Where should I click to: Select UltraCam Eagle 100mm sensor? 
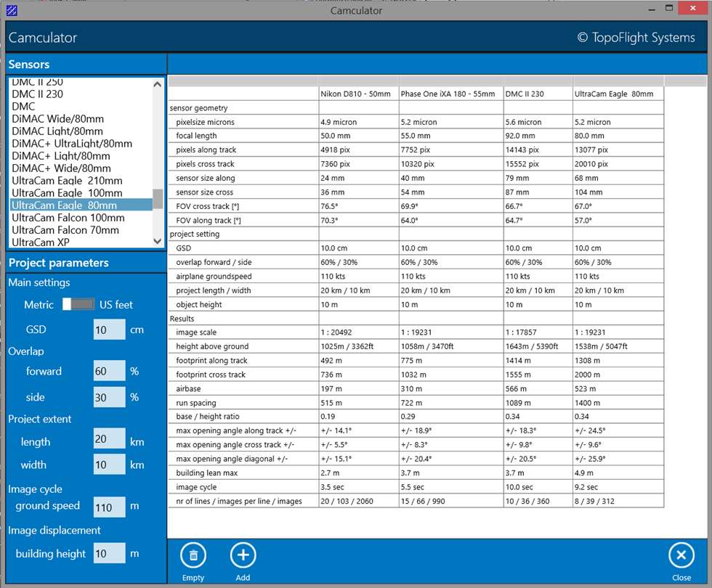67,193
